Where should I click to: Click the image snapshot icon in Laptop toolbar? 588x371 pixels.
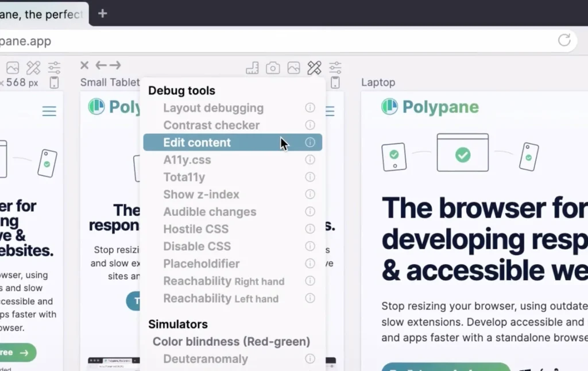293,67
